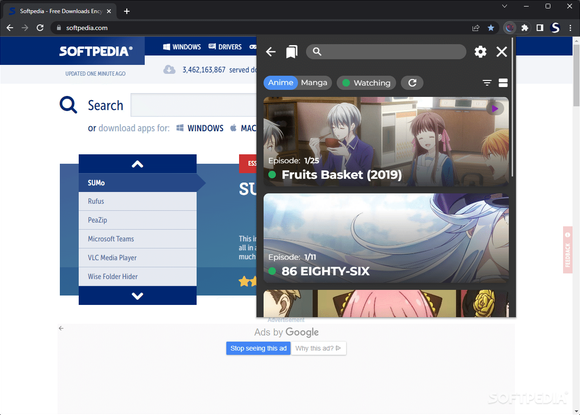Switch to the Manga list
Image resolution: width=580 pixels, height=415 pixels.
(x=314, y=83)
